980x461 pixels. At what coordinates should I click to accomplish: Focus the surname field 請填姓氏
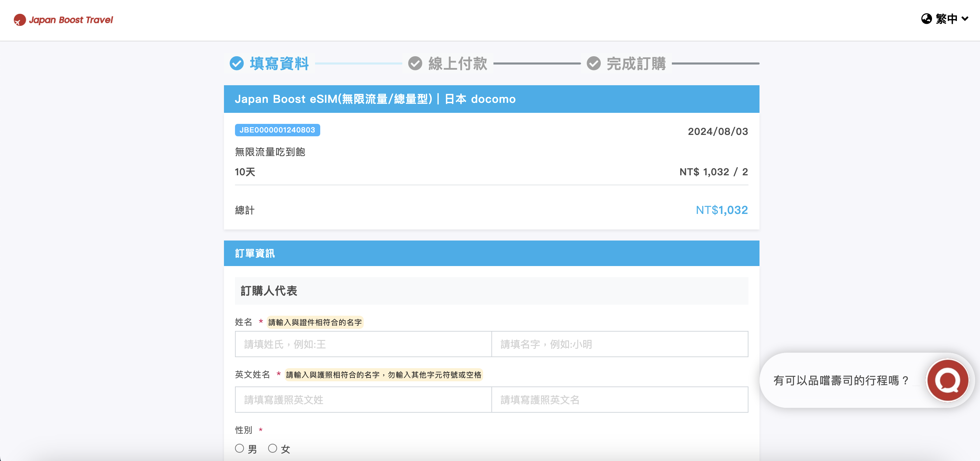coord(363,344)
